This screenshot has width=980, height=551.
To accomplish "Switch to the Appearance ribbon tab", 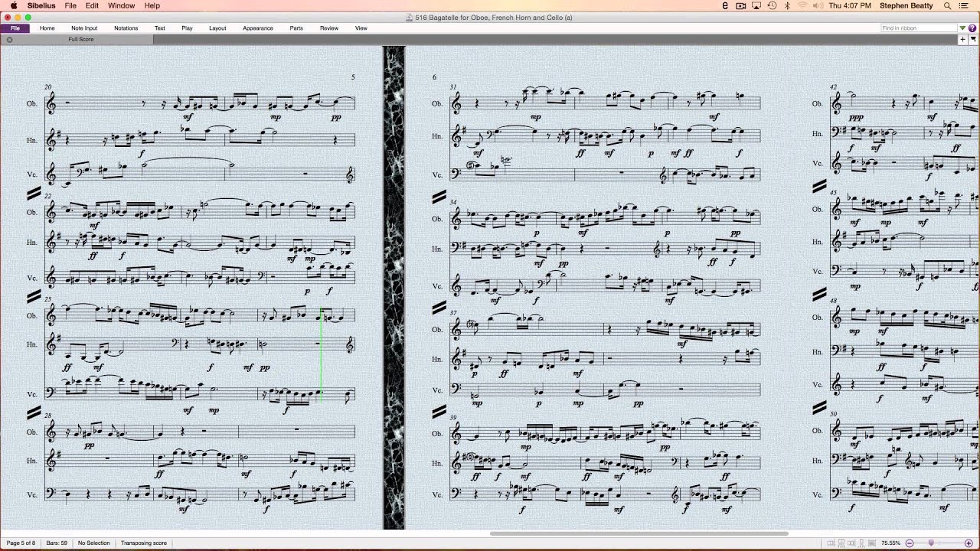I will (x=258, y=28).
